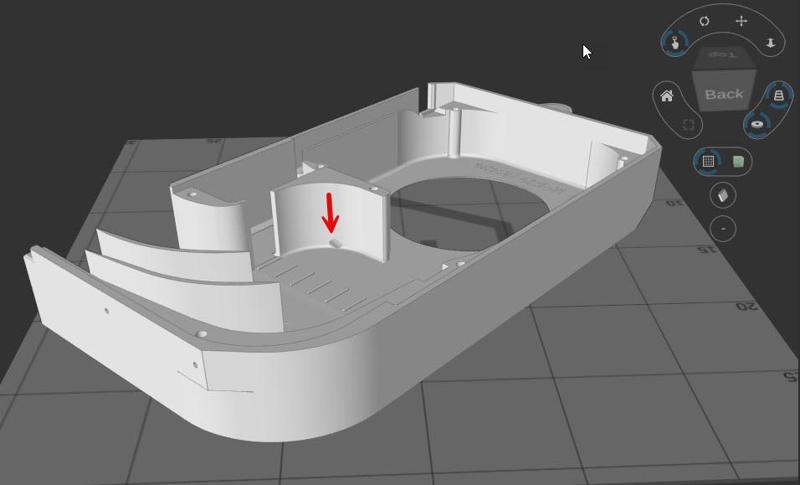Screen dimensions: 800x485
Task: Fit the model to view with frame icon
Action: (x=688, y=125)
